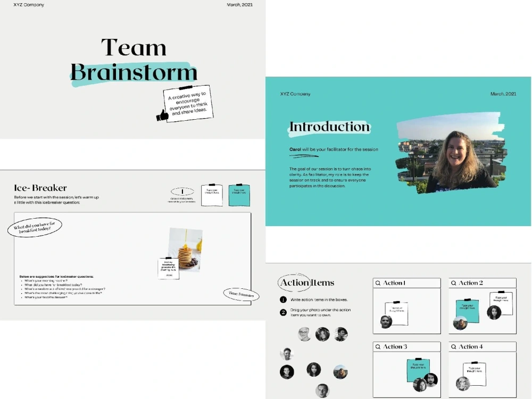
Task: Click the 'Action 1' box title
Action: tap(394, 283)
